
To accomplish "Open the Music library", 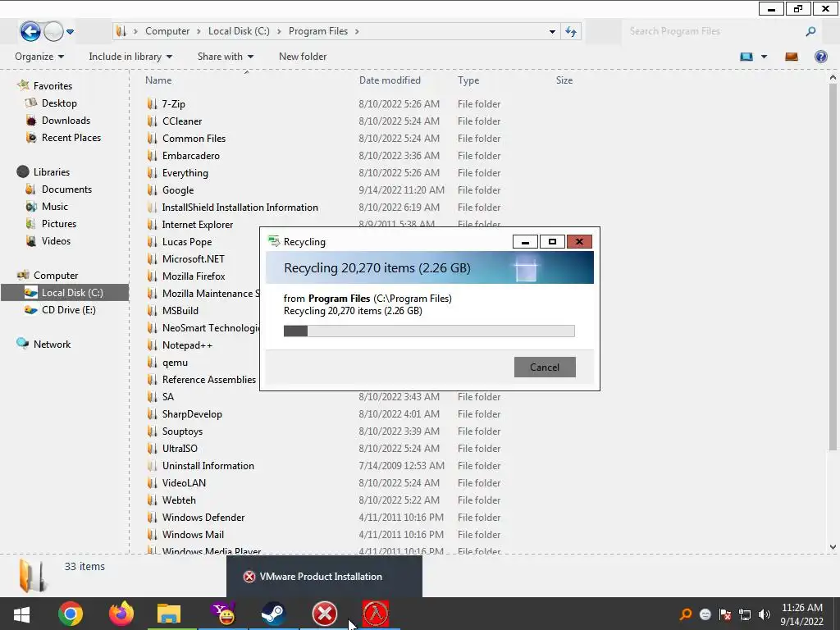I will [55, 206].
